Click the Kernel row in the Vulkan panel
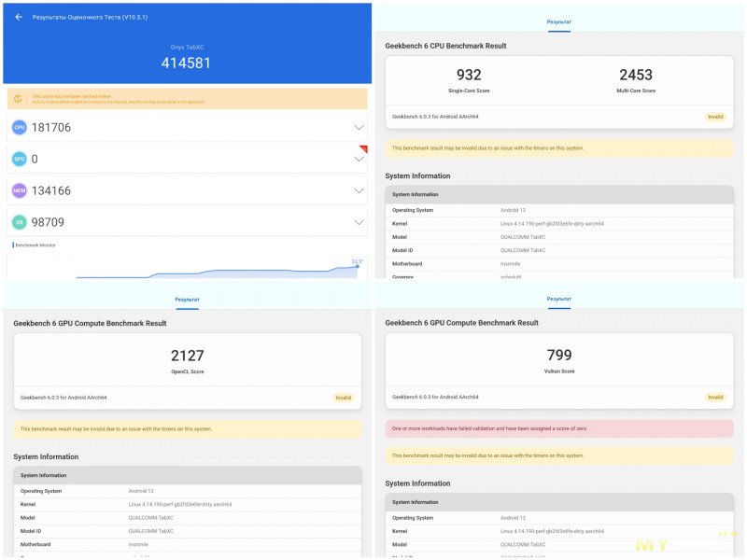The image size is (747, 560). tap(559, 531)
